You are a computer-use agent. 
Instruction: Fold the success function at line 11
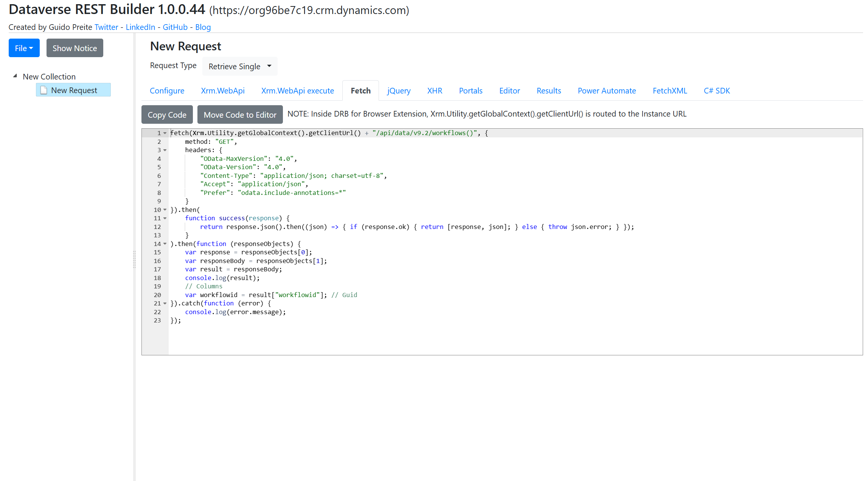coord(165,218)
